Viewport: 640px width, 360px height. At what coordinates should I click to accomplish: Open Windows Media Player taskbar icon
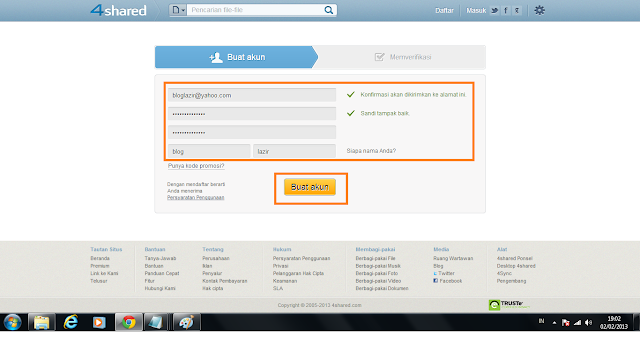(99, 322)
